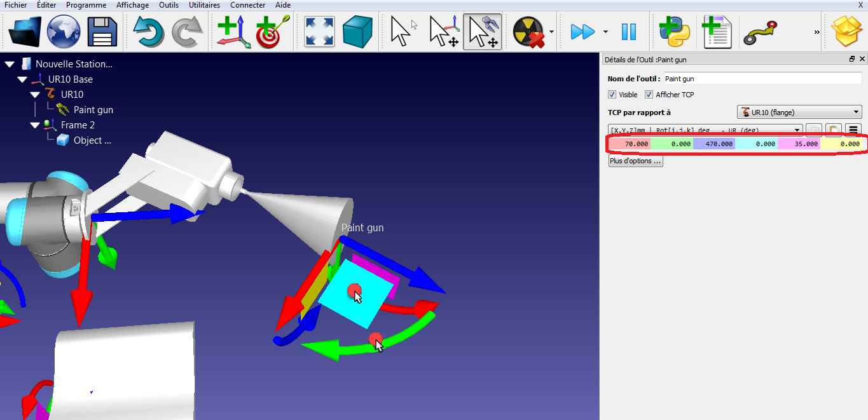
Task: Pause the simulation
Action: 629,31
